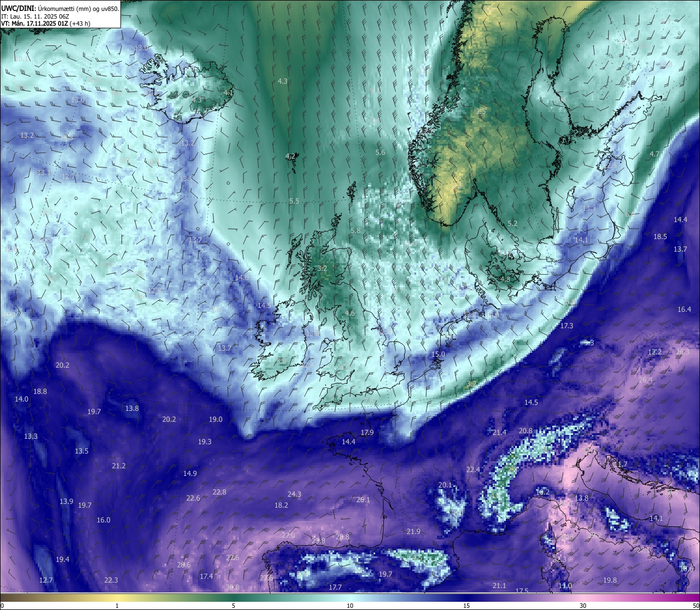Select the 22.3 value label
This screenshot has width=700, height=610.
[111, 580]
